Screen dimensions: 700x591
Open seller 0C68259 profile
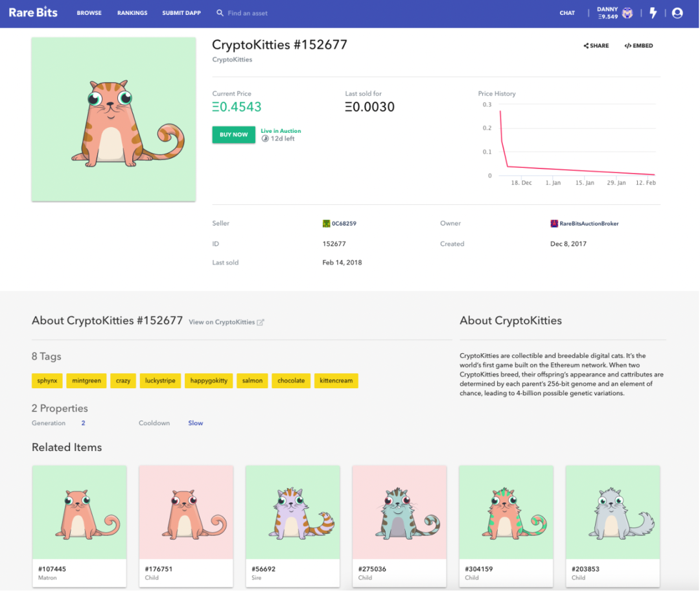tap(344, 223)
